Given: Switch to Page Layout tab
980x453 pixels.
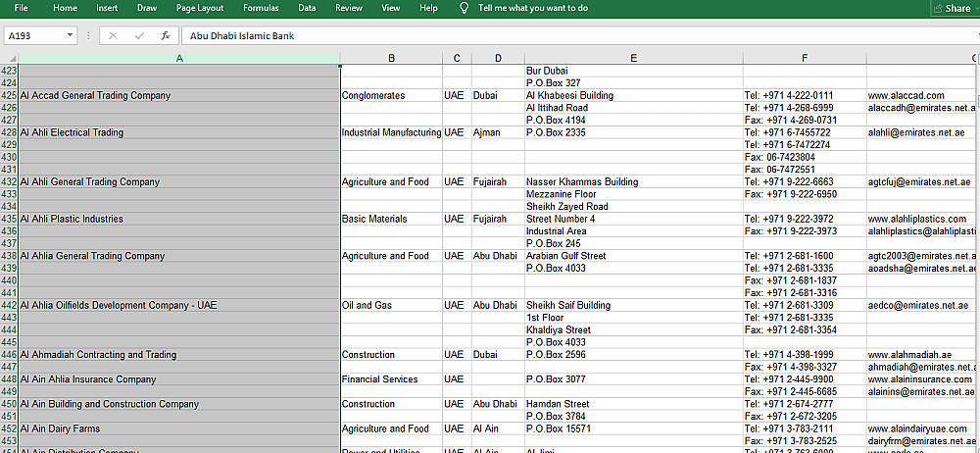Looking at the screenshot, I should click(201, 8).
